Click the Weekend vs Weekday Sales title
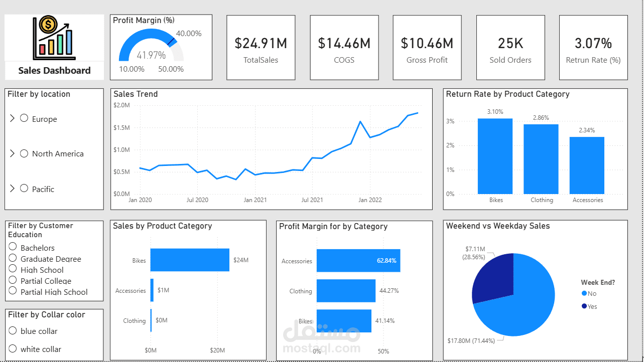The image size is (644, 362). (498, 226)
